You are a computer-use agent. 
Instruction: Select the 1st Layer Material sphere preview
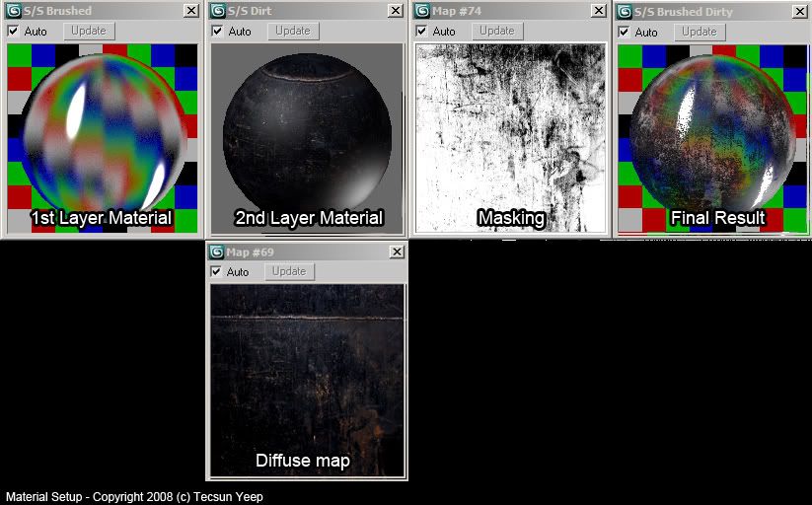coord(102,138)
